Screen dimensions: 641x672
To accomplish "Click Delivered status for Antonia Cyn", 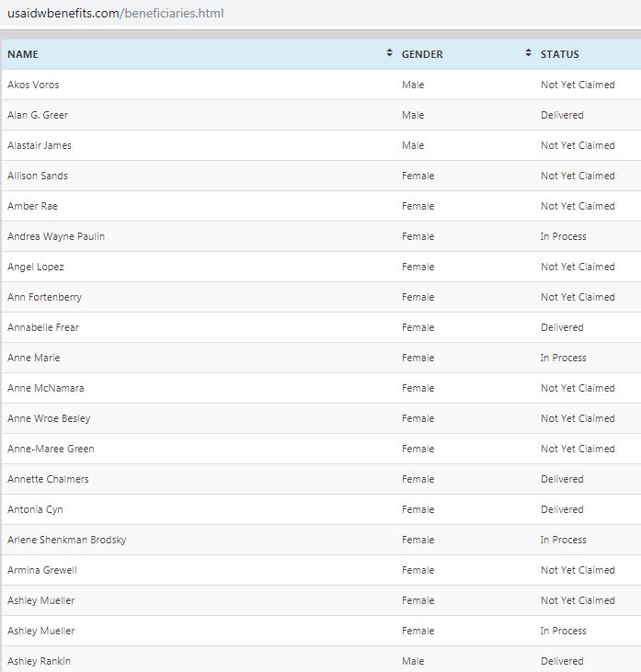I will point(562,509).
